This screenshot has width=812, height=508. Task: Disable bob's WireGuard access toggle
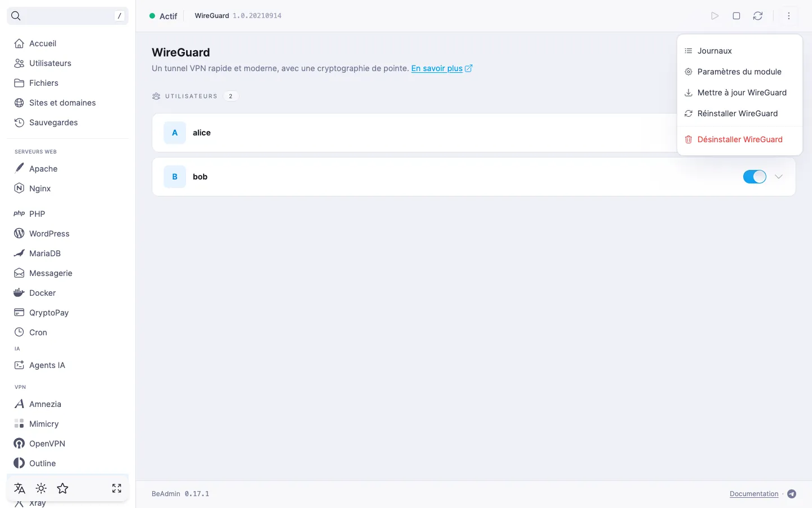pyautogui.click(x=754, y=177)
